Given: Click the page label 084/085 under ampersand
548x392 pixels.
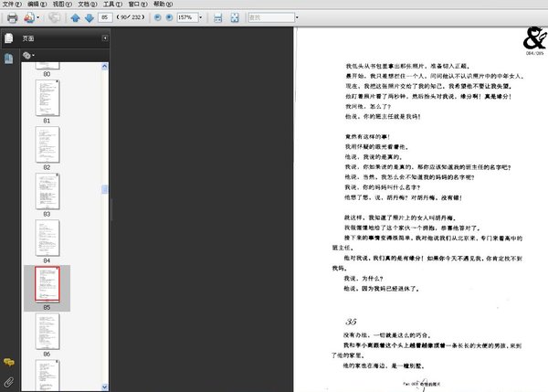Looking at the screenshot, I should 534,53.
